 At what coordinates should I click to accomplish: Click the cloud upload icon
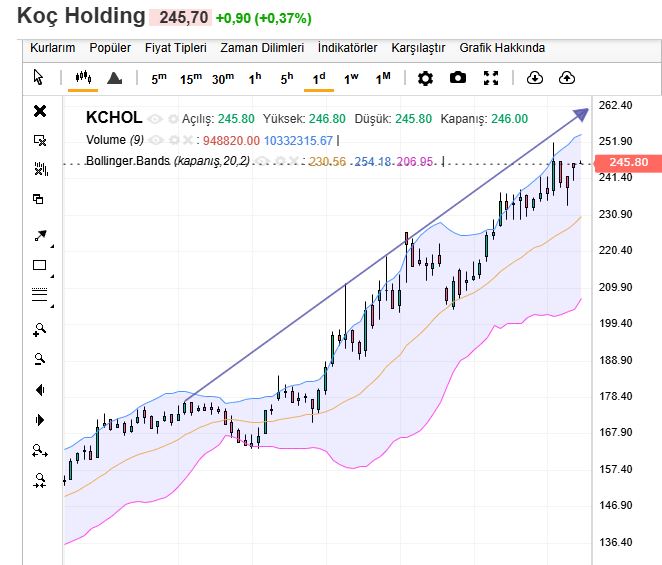coord(567,78)
